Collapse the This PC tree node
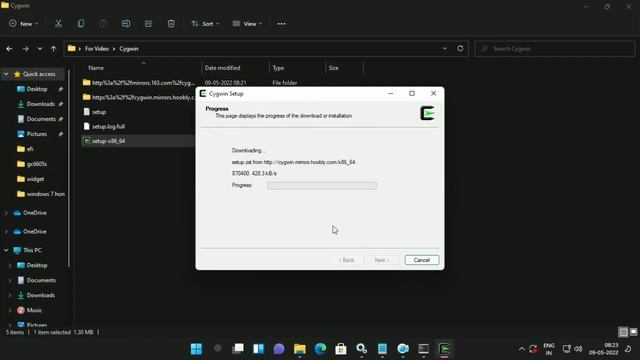640x360 pixels. point(6,250)
